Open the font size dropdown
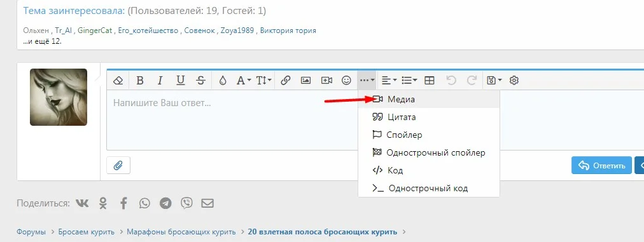Image resolution: width=644 pixels, height=242 pixels. (x=263, y=81)
